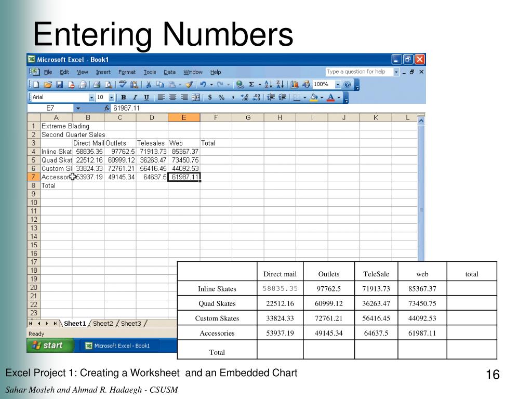The width and height of the screenshot is (532, 399).
Task: Switch to the Sheet2 tab
Action: 103,323
